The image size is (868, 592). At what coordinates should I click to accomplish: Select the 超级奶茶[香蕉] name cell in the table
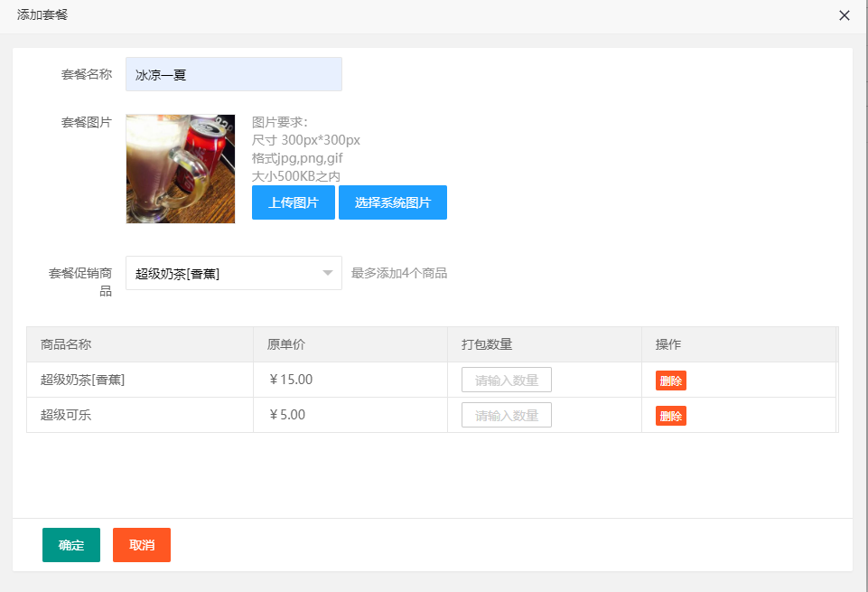[83, 380]
